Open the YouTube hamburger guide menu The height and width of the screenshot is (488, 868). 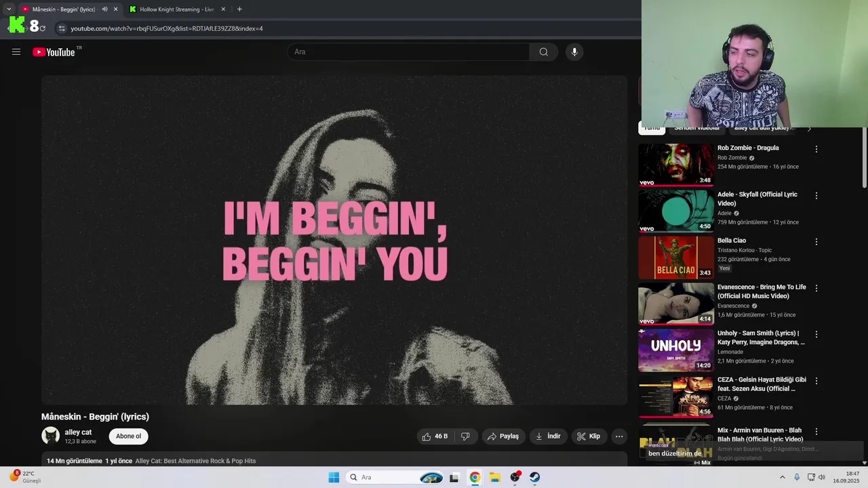click(16, 52)
